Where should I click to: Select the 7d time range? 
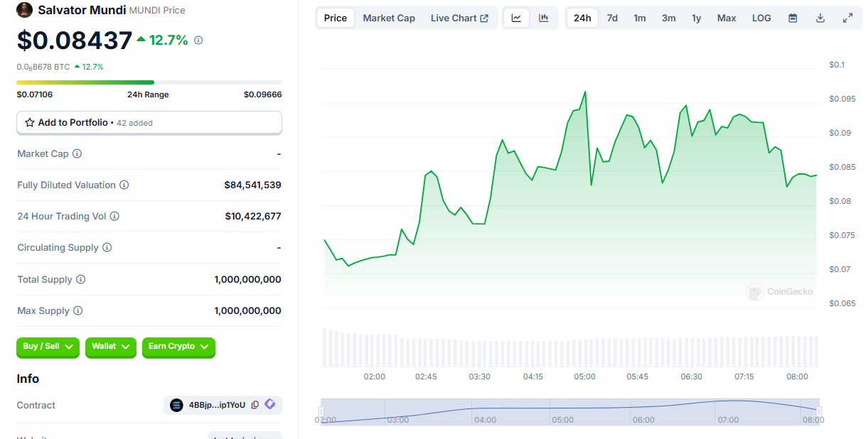pos(612,18)
